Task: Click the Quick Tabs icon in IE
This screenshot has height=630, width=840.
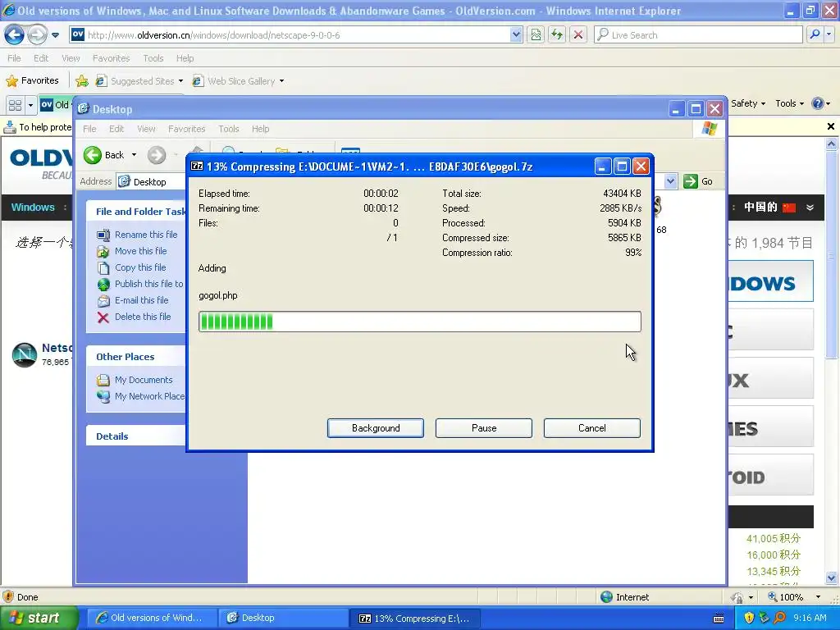Action: tap(15, 105)
